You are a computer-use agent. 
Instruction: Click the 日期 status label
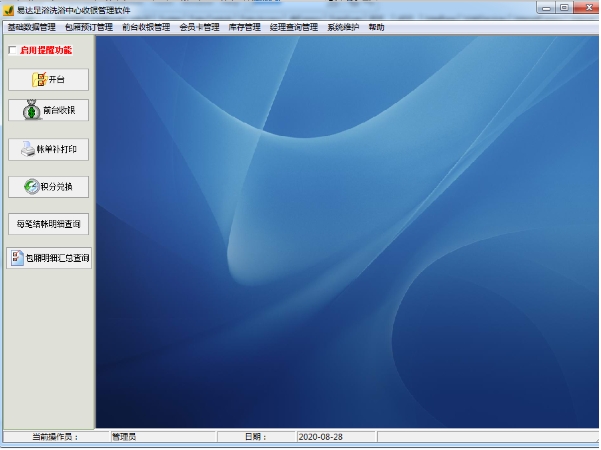click(255, 437)
